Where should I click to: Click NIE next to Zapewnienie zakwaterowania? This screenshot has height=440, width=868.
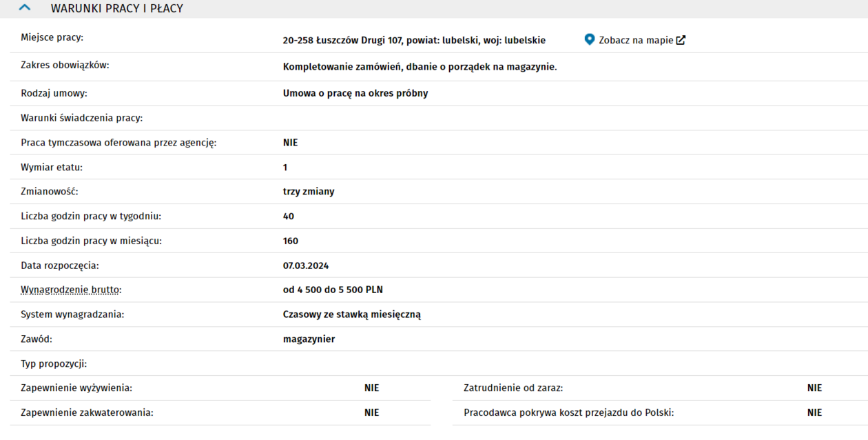point(371,413)
